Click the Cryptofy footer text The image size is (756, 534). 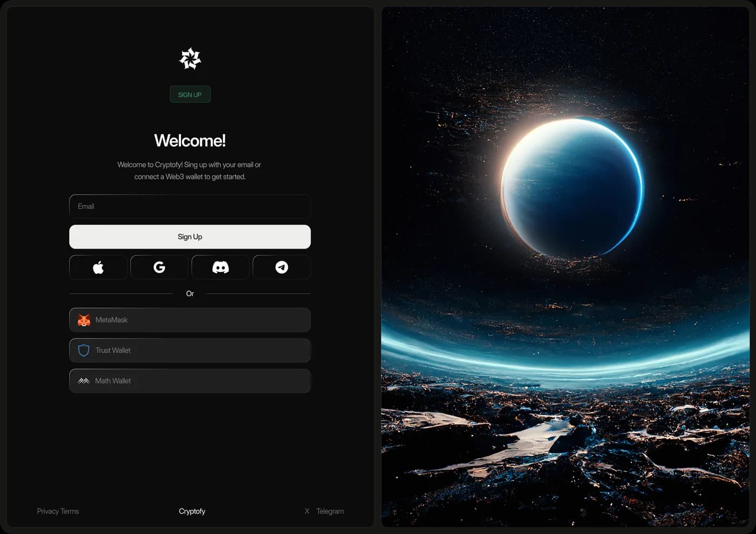pyautogui.click(x=192, y=511)
